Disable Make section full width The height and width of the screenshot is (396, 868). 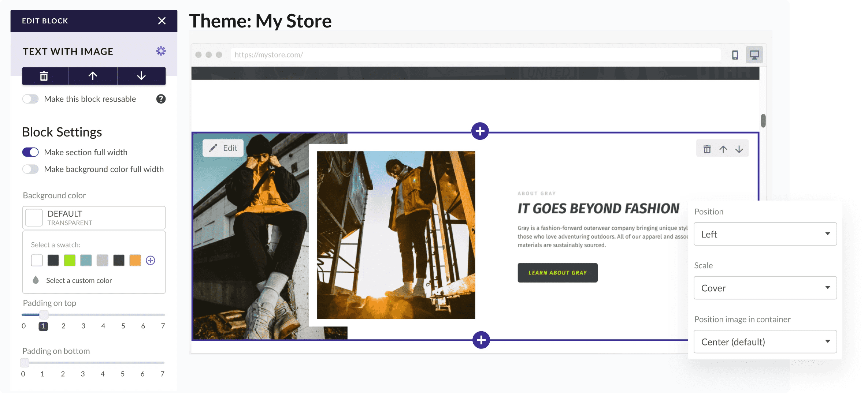pos(30,152)
